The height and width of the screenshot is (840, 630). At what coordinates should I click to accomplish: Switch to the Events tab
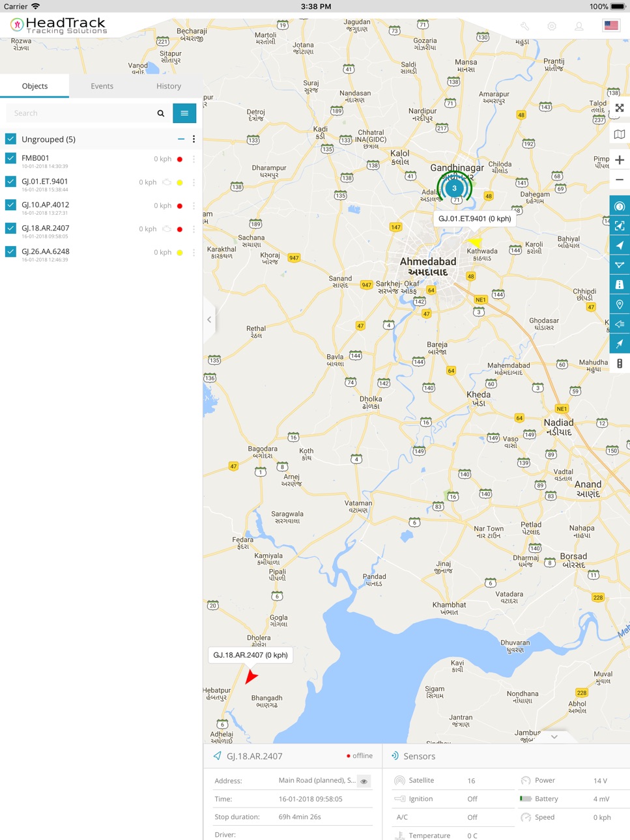[x=102, y=86]
